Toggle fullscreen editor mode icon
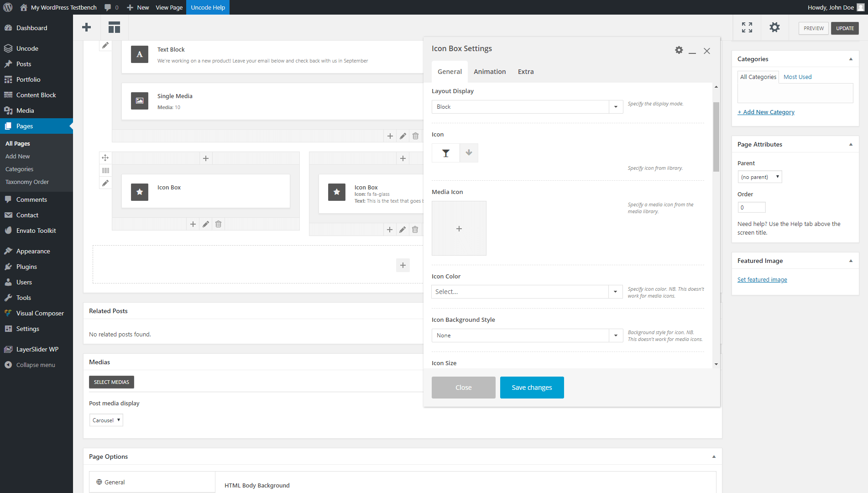 coord(747,27)
